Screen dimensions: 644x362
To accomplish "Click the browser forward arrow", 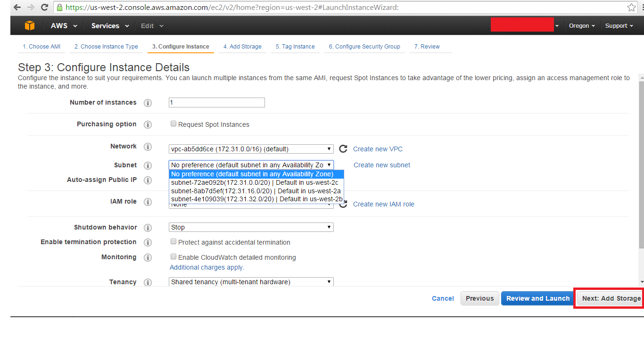I will (31, 7).
